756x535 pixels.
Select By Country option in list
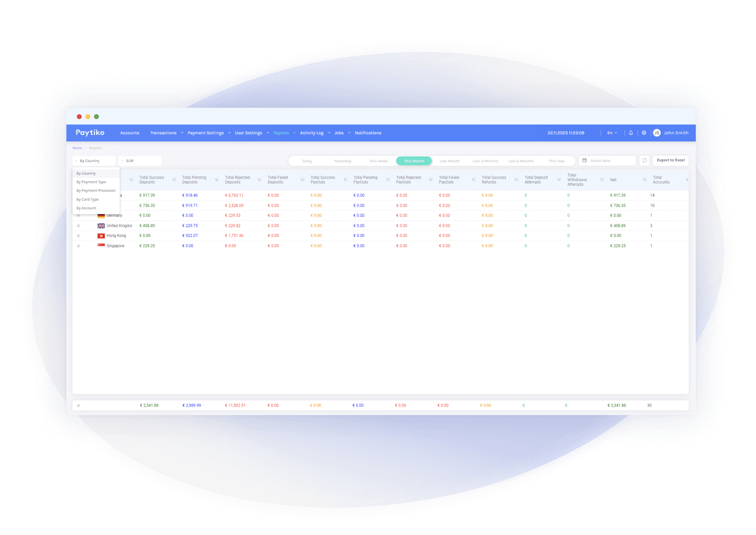click(96, 173)
